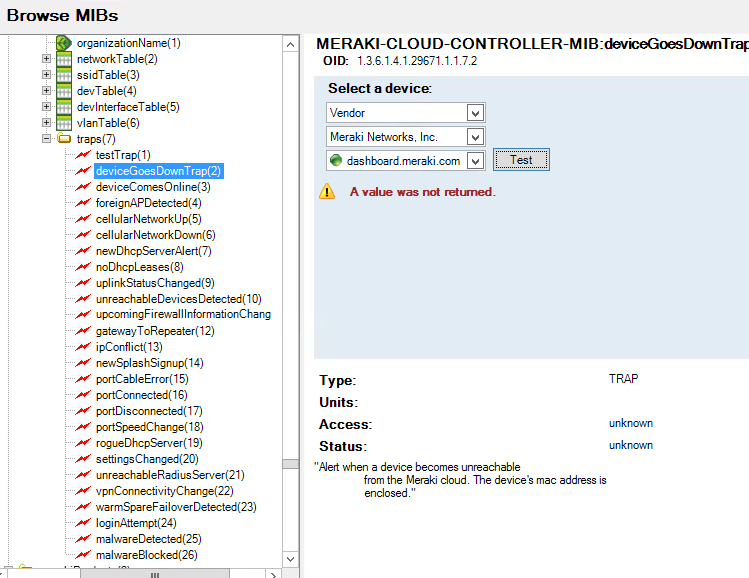Select foreignAPDetected(4) trap
The height and width of the screenshot is (578, 749).
click(149, 203)
